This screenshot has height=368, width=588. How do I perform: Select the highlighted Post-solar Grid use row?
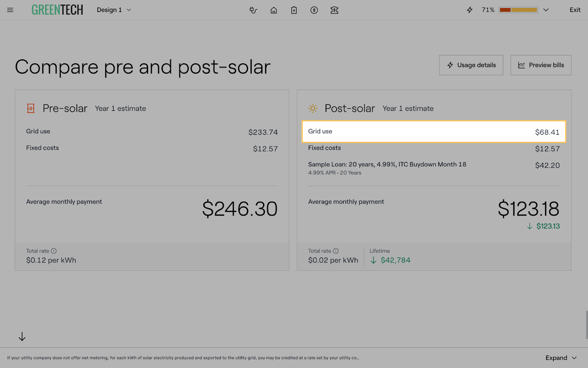coord(434,132)
